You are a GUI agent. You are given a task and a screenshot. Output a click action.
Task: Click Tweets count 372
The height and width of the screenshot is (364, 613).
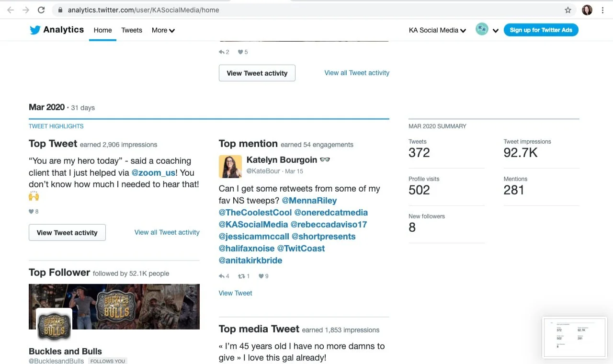[x=419, y=153]
